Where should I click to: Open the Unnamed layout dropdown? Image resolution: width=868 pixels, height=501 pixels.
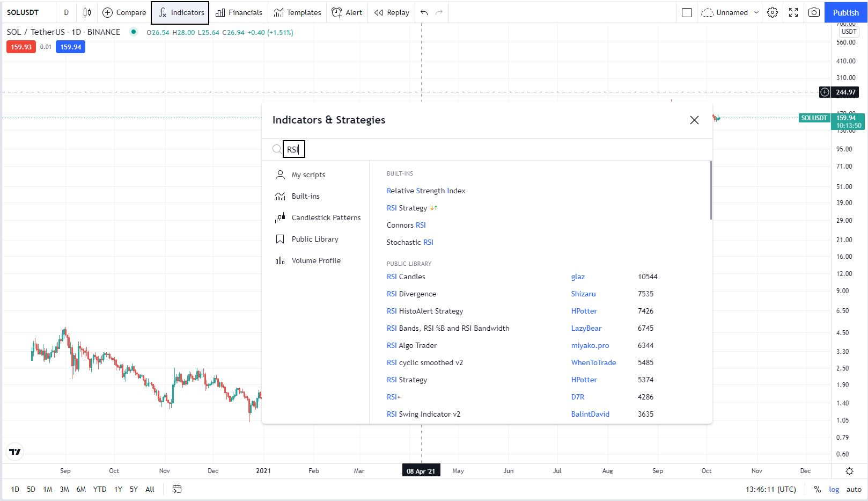(x=730, y=12)
